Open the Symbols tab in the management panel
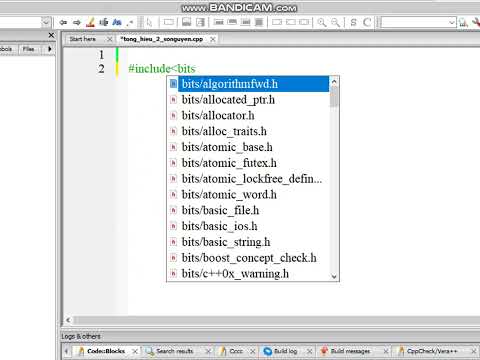 [7, 49]
